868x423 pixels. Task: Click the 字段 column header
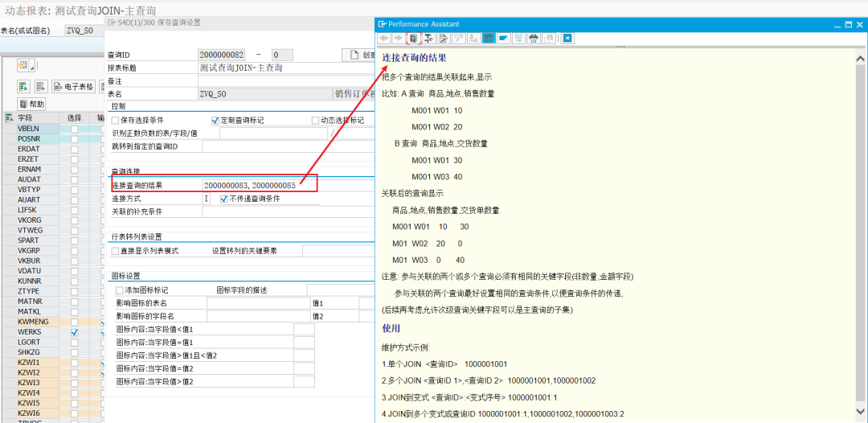(36, 117)
